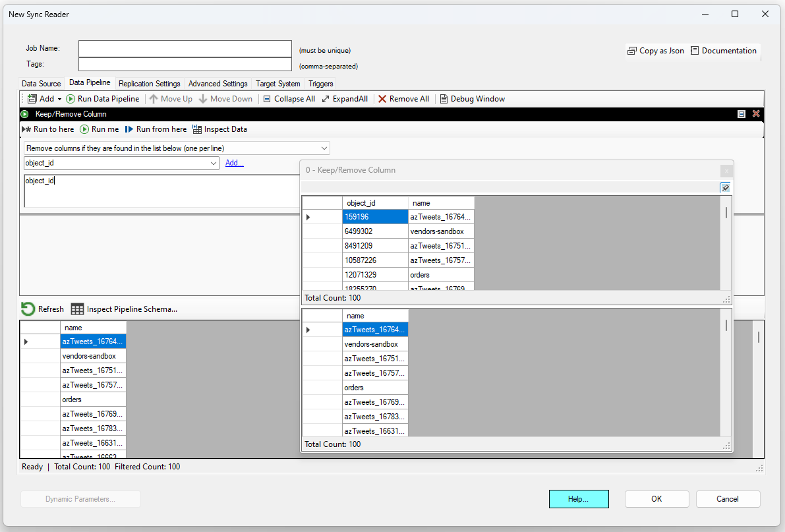Viewport: 785px width, 532px height.
Task: Collapse All pipeline steps
Action: (x=289, y=99)
